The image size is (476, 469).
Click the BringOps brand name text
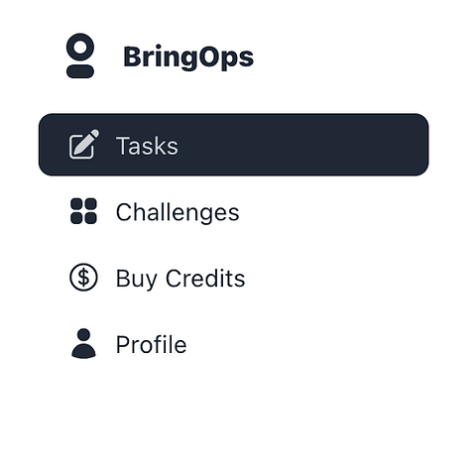coord(188,58)
